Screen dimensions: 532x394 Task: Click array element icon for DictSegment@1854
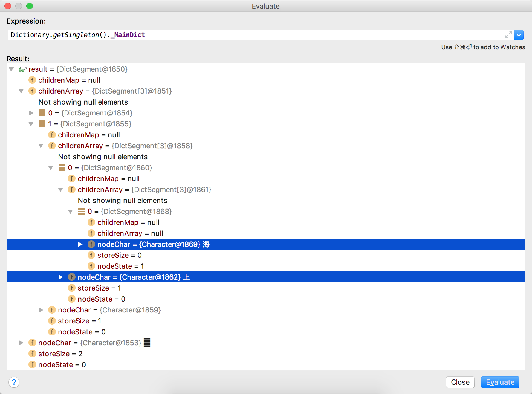pos(42,113)
